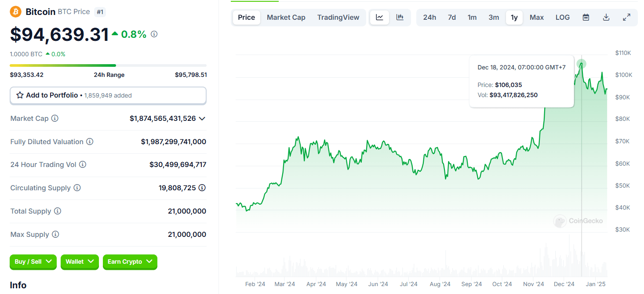The image size is (644, 294).
Task: Click the CoinGecko watermark on the chart
Action: pyautogui.click(x=578, y=221)
